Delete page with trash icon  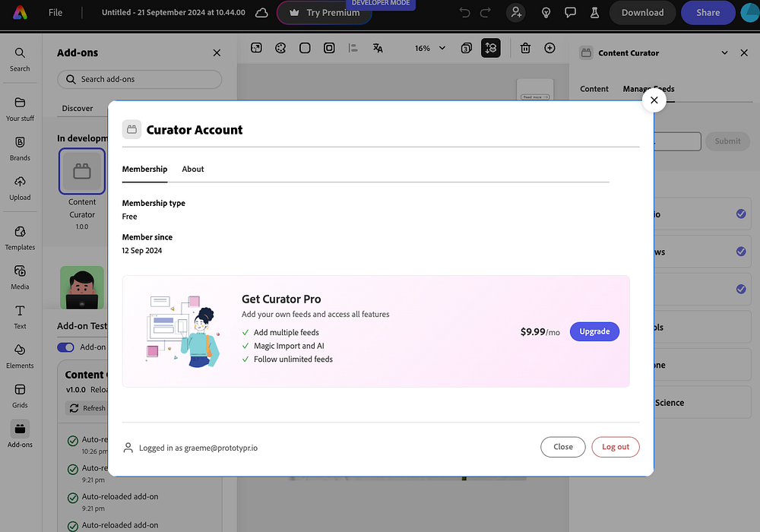[x=525, y=48]
